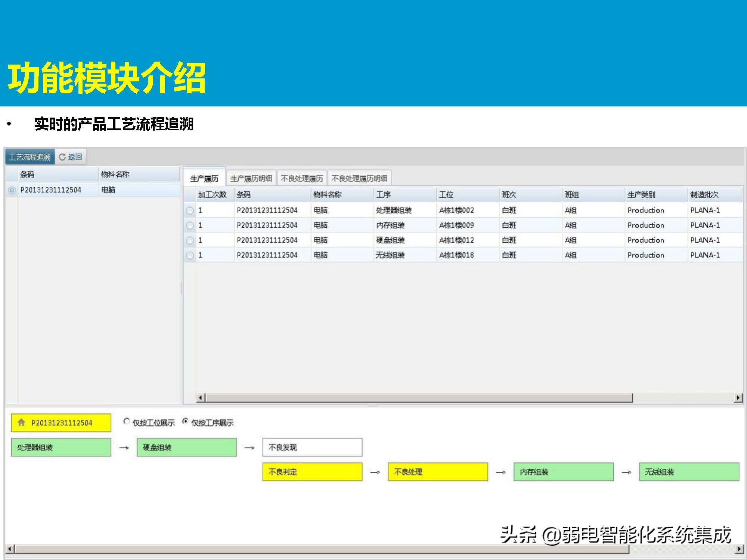Click right arrow of the bottom page scrollbar
This screenshot has width=747, height=560.
pos(739,549)
